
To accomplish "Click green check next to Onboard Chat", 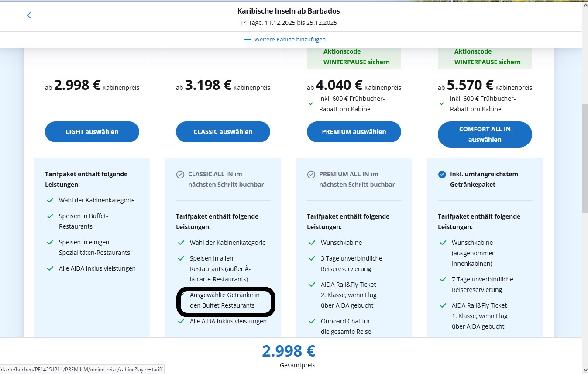I will [312, 321].
